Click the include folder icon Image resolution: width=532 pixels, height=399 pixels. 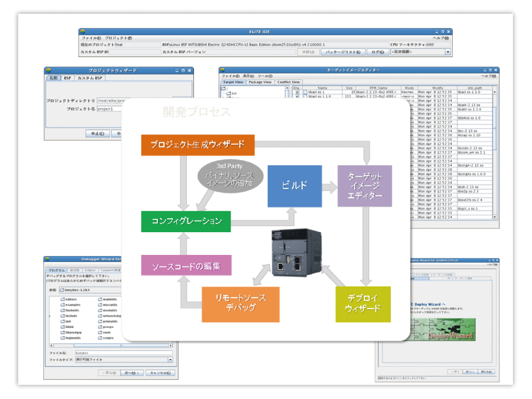pos(62,316)
